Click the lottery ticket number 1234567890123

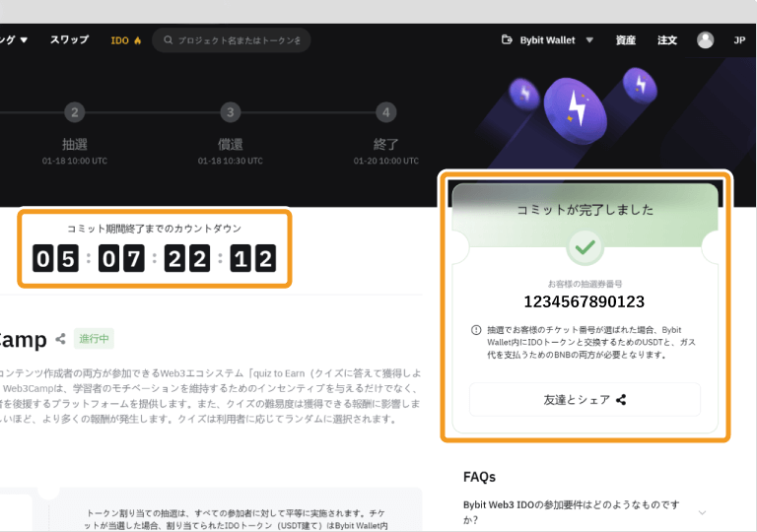point(585,301)
